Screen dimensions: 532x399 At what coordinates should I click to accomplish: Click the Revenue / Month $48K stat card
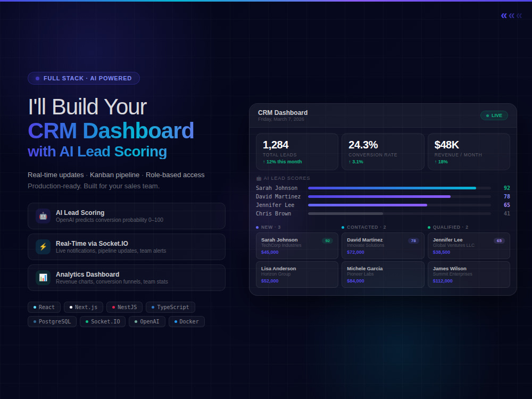(469, 152)
